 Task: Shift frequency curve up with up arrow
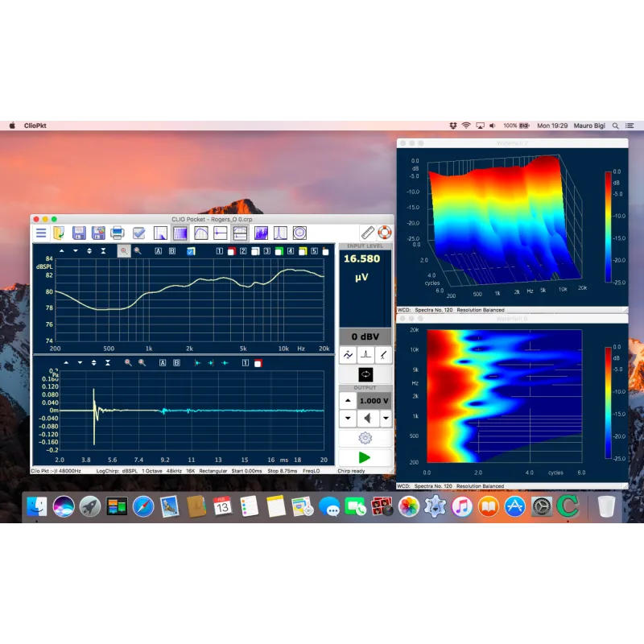pyautogui.click(x=62, y=250)
